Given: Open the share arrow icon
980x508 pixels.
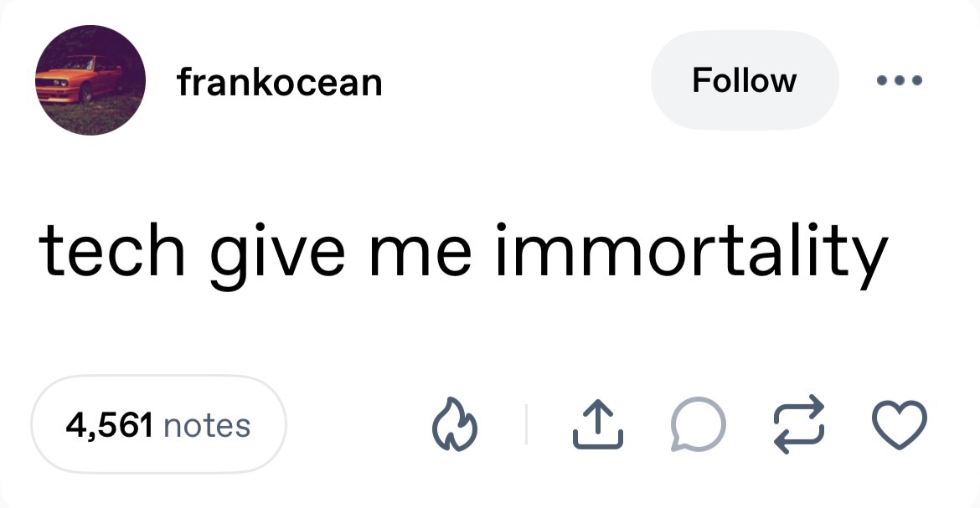Looking at the screenshot, I should tap(596, 424).
